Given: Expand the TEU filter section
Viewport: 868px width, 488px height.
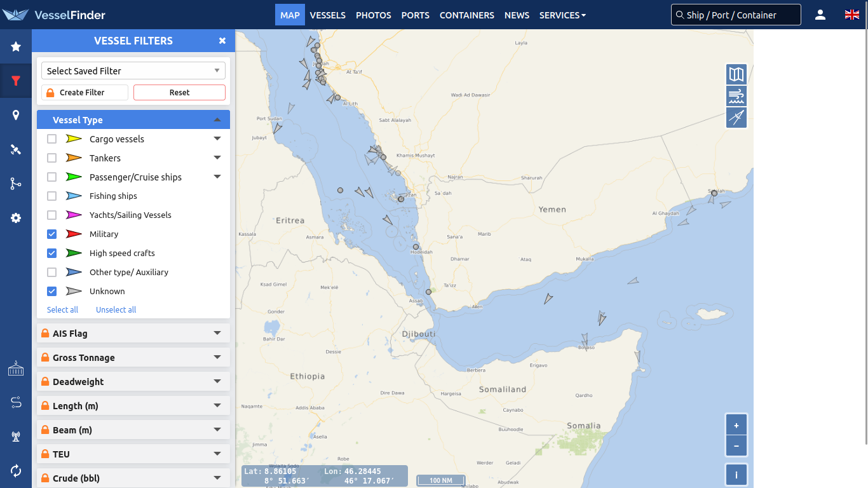Looking at the screenshot, I should pyautogui.click(x=133, y=454).
